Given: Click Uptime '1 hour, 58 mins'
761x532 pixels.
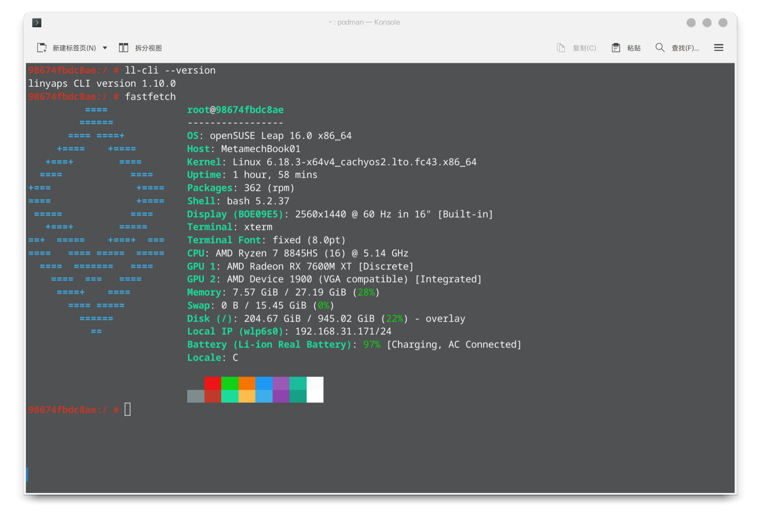Looking at the screenshot, I should (275, 175).
